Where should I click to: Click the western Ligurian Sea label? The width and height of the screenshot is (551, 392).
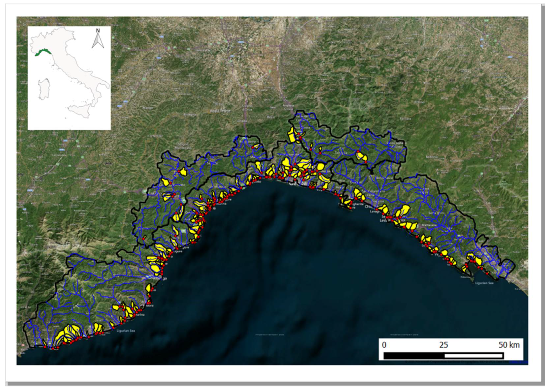126,331
